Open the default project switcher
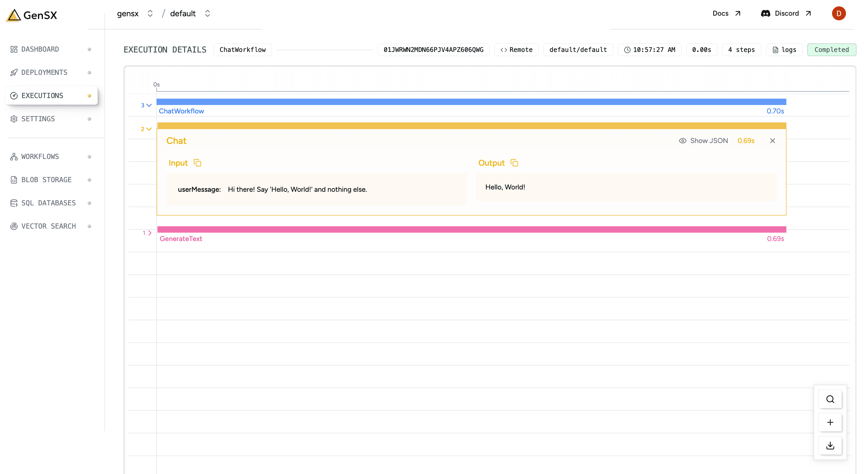Image resolution: width=868 pixels, height=474 pixels. tap(207, 13)
